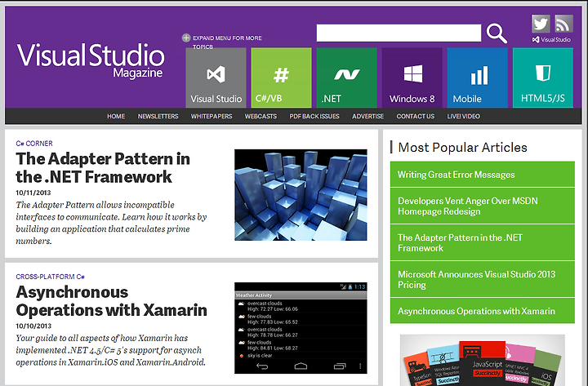Open Asynchronous Operations with Xamarin headline
588x386 pixels.
coord(111,301)
